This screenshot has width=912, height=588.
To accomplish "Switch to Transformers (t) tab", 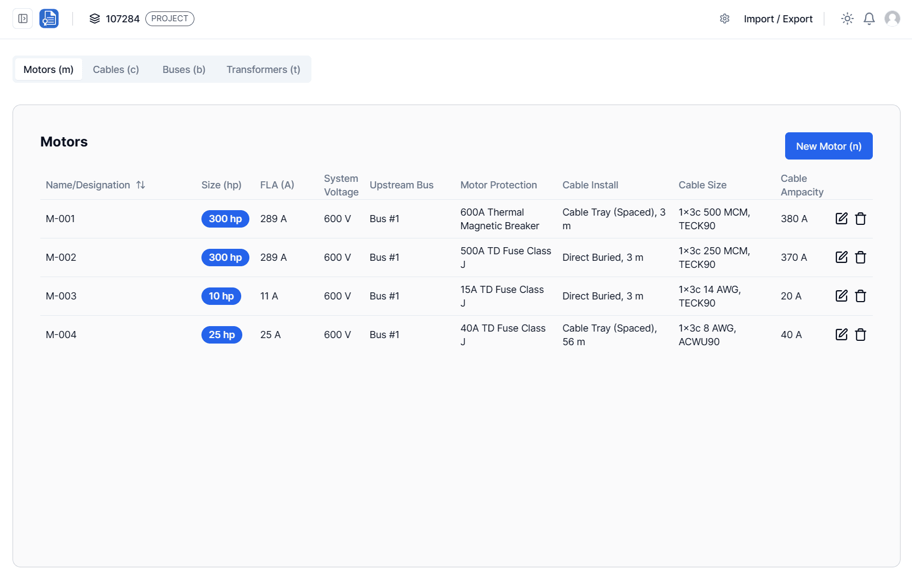I will point(264,70).
